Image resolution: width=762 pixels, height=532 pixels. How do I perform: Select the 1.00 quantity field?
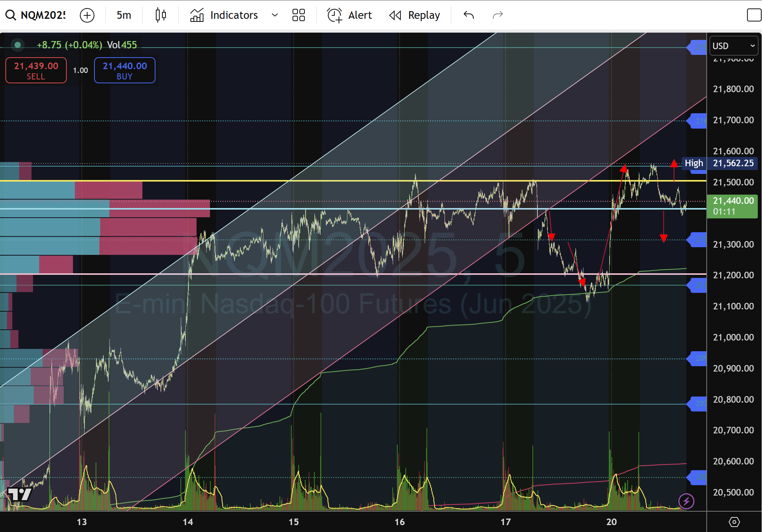pyautogui.click(x=80, y=70)
